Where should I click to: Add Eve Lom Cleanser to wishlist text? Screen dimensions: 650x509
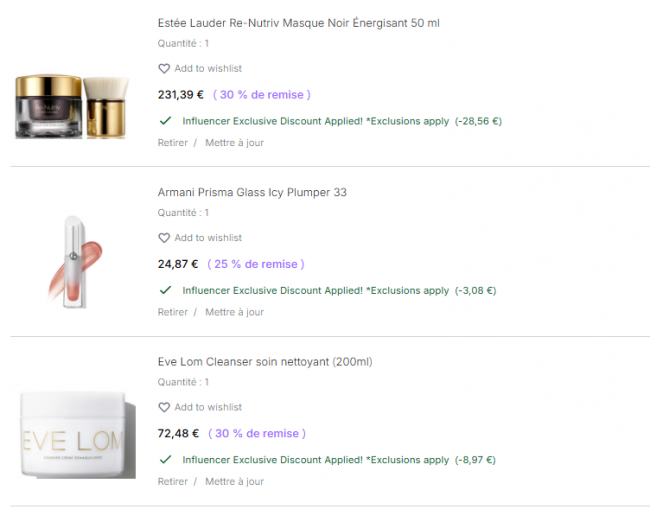(208, 407)
